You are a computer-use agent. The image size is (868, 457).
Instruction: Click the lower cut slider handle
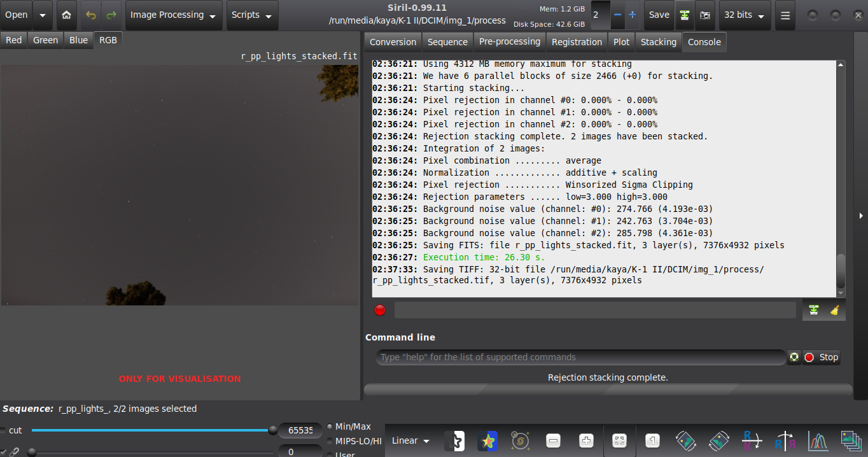tap(31, 452)
